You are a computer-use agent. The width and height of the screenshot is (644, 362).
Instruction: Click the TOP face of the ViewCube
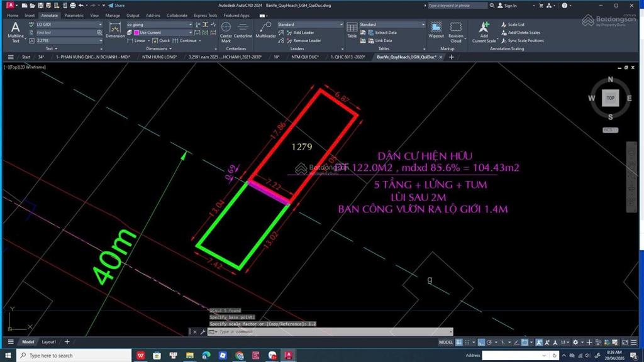[x=610, y=97]
